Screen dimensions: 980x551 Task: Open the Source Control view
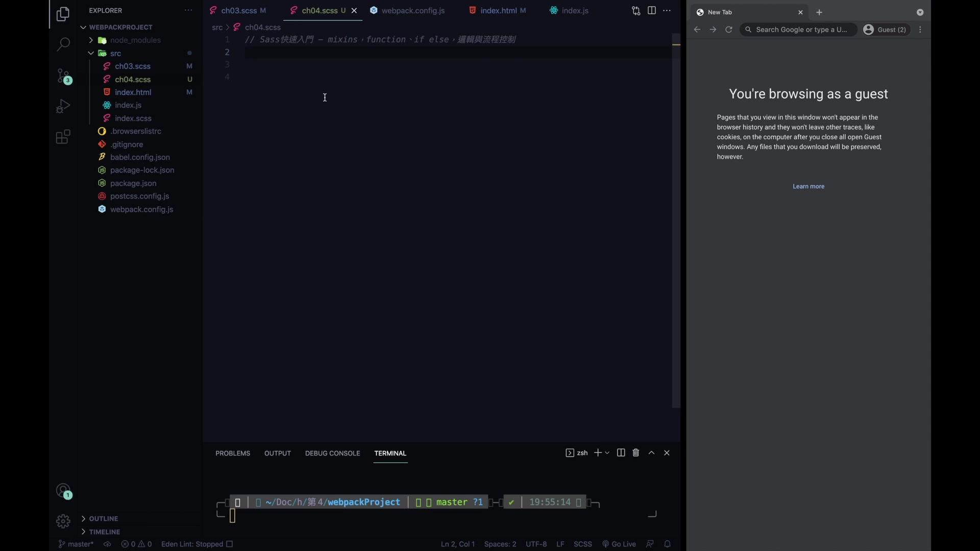[64, 76]
